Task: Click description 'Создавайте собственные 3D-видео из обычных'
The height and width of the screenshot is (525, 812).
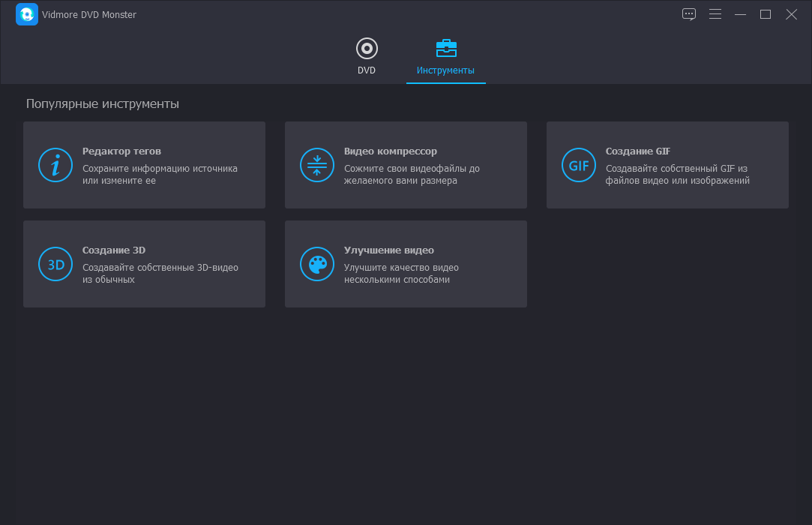Action: 160,274
